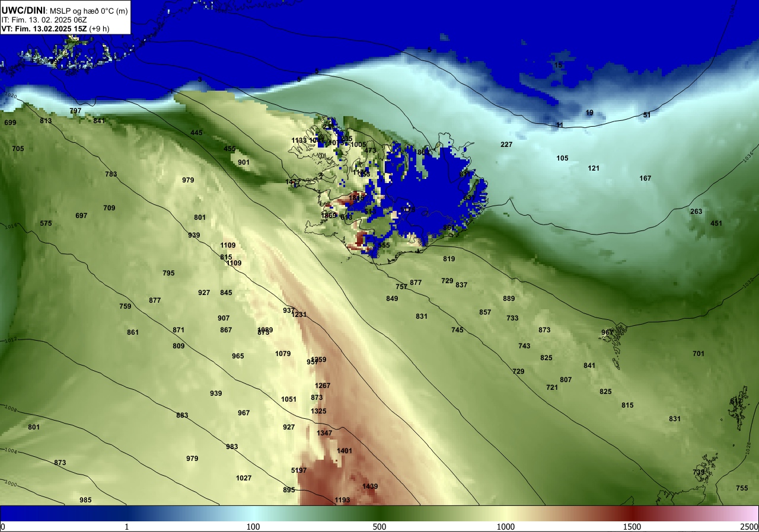Click the map value 445
The height and width of the screenshot is (532, 759).
pos(196,133)
